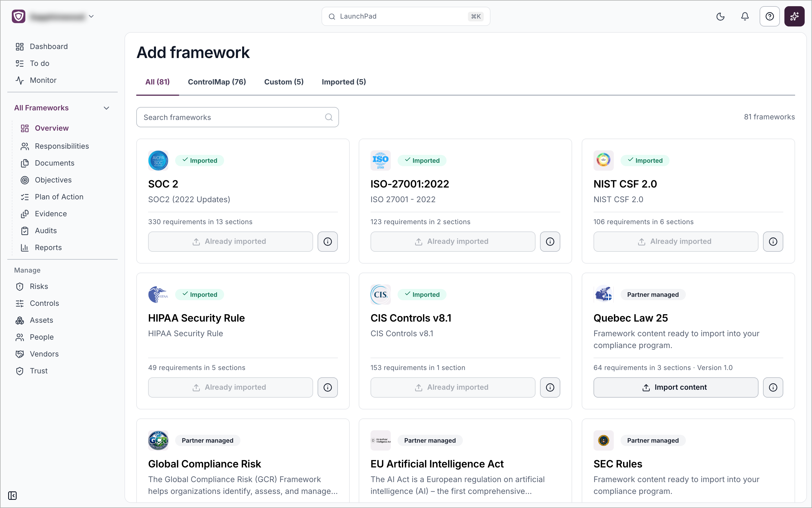This screenshot has height=508, width=812.
Task: Open Controls under Manage
Action: point(37,303)
